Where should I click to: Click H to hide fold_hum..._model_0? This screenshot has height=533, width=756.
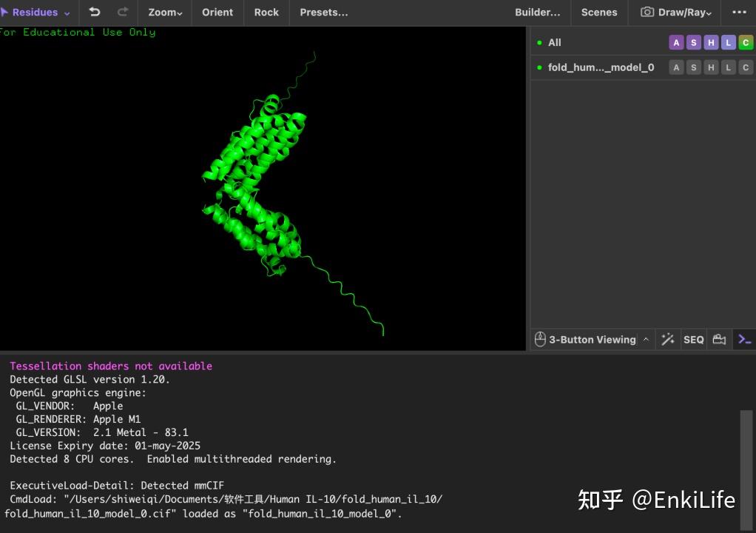pos(711,67)
